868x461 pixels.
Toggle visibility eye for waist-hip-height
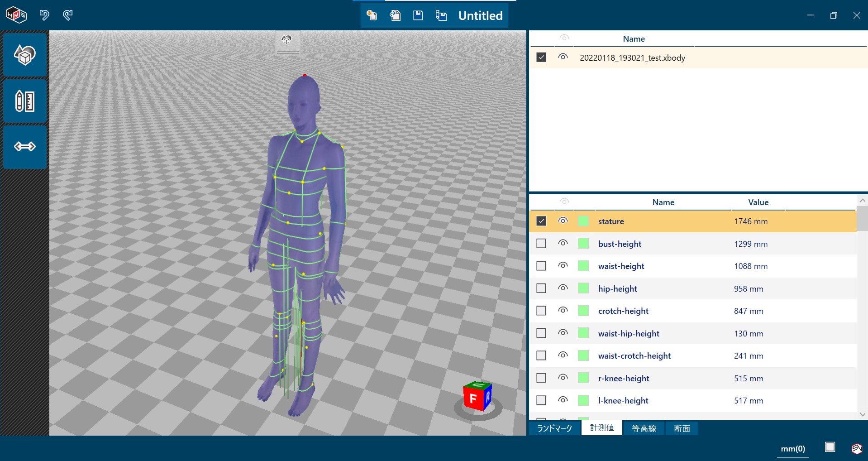pos(563,332)
